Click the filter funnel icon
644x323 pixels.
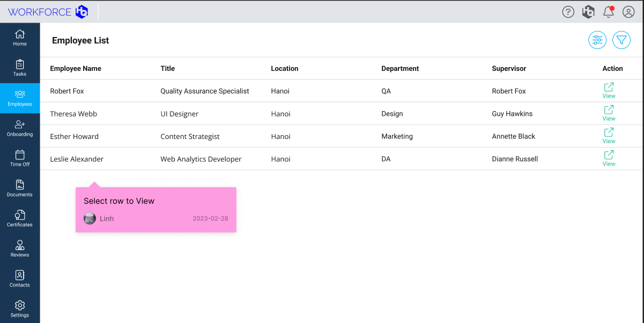[x=621, y=40]
